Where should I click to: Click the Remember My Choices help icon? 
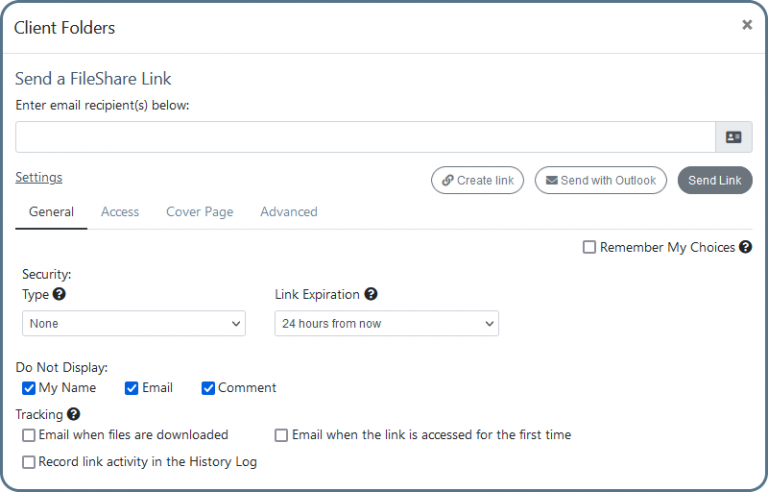pyautogui.click(x=745, y=247)
